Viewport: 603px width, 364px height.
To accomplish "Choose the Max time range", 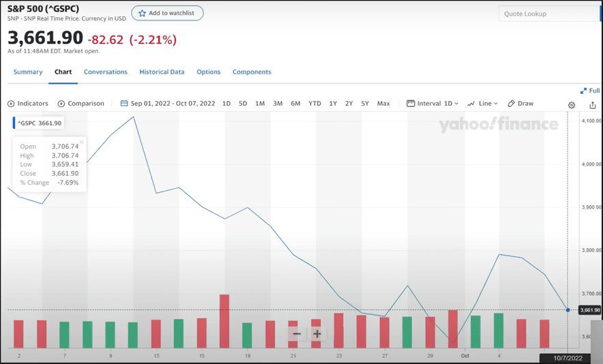I will coord(383,104).
